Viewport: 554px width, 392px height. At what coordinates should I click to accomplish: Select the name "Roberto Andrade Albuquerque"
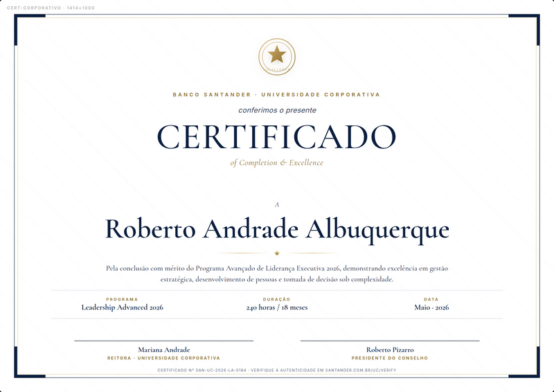tap(277, 230)
